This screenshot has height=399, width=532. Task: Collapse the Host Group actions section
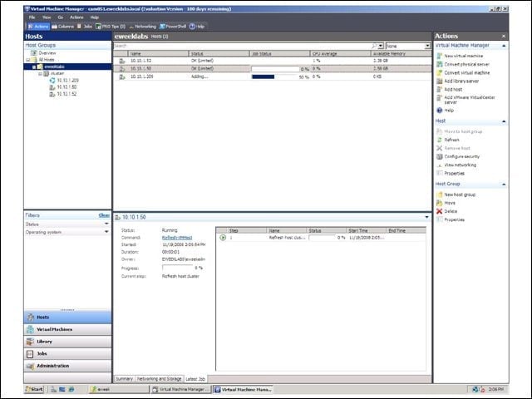point(504,184)
